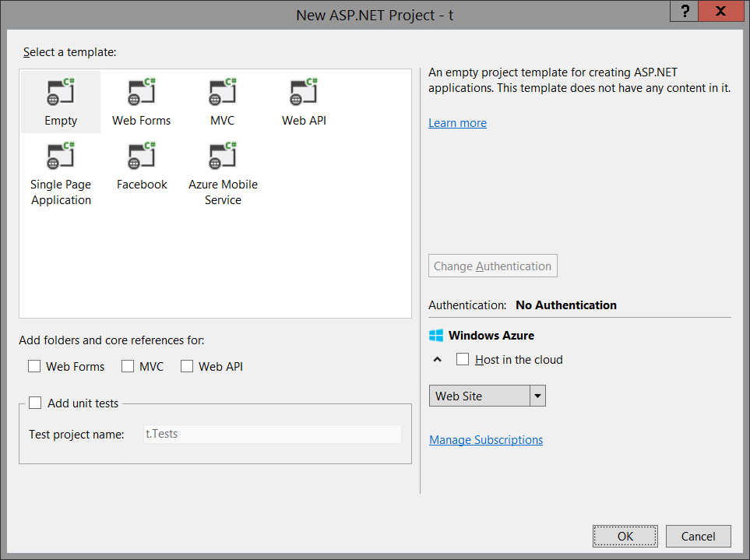Image resolution: width=750 pixels, height=560 pixels.
Task: Choose the Single Page Application template
Action: pyautogui.click(x=61, y=158)
